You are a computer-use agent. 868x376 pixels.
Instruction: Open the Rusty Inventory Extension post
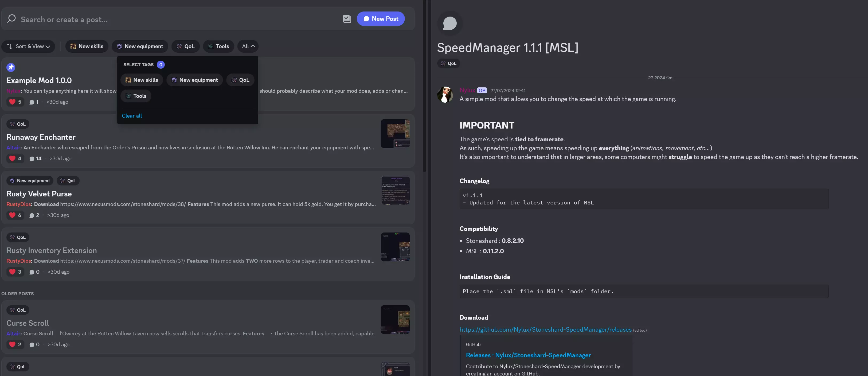52,250
